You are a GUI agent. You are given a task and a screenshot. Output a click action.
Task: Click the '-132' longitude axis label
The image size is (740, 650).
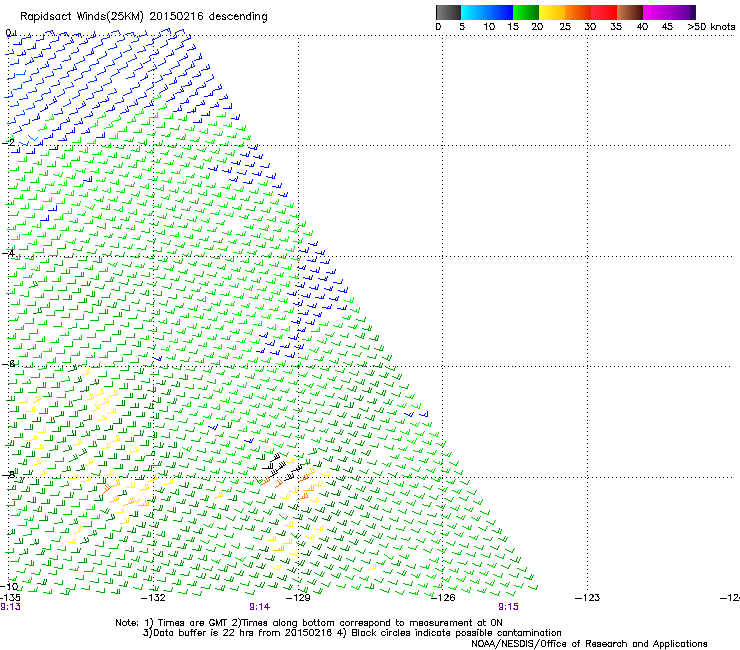pyautogui.click(x=153, y=598)
